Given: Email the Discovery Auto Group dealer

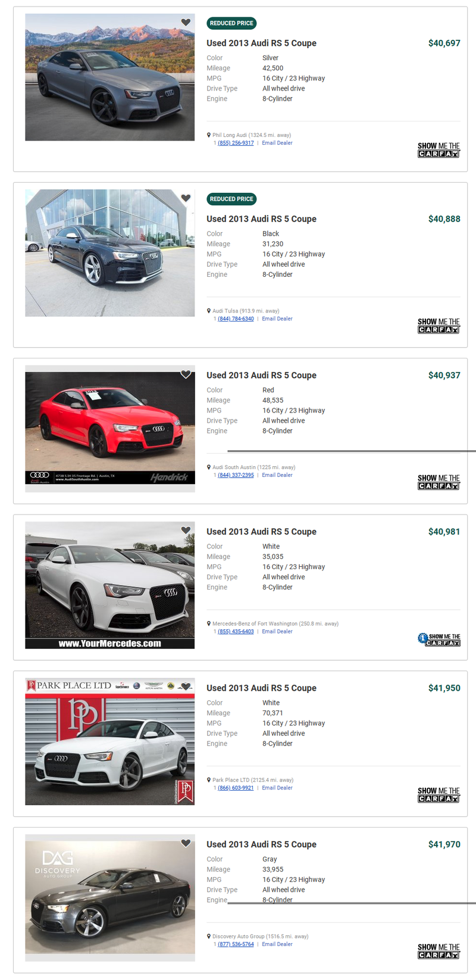Looking at the screenshot, I should [277, 944].
